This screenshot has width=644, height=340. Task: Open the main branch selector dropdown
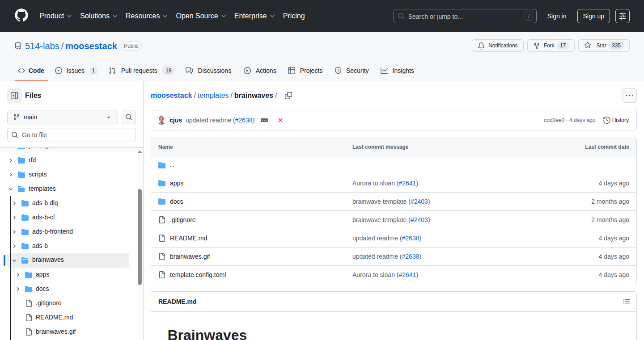pos(63,117)
